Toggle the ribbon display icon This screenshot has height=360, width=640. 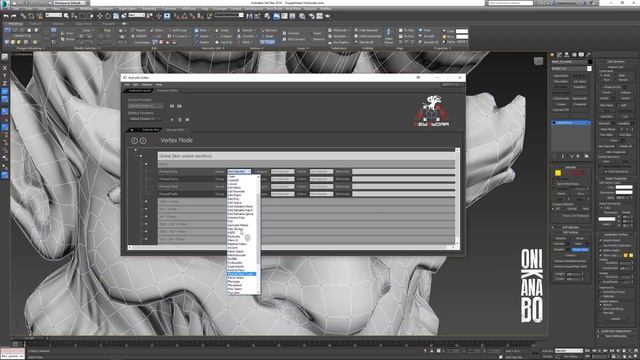[x=276, y=16]
